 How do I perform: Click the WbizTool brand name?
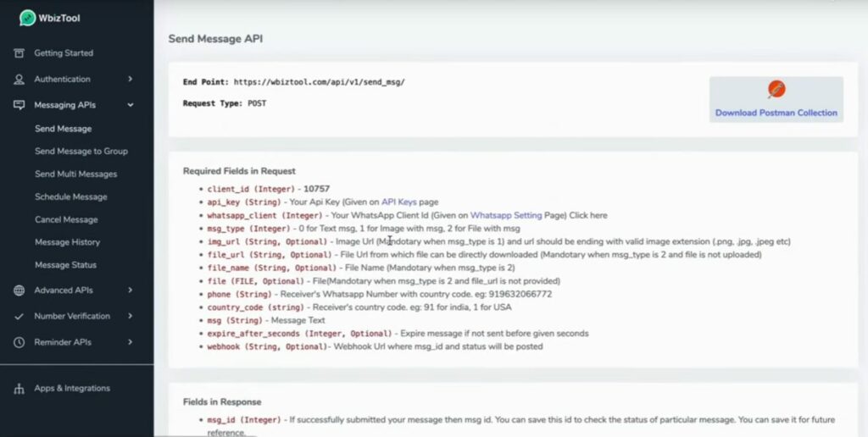coord(59,19)
